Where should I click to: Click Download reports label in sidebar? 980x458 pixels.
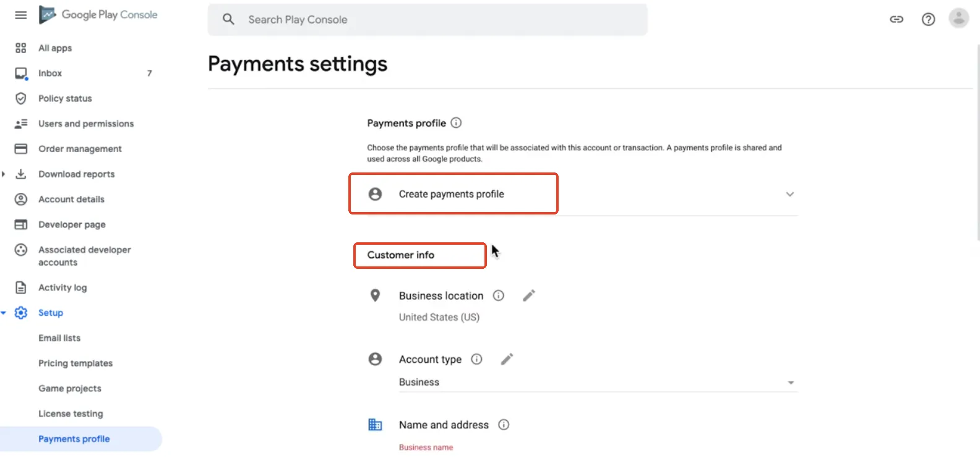(x=77, y=174)
